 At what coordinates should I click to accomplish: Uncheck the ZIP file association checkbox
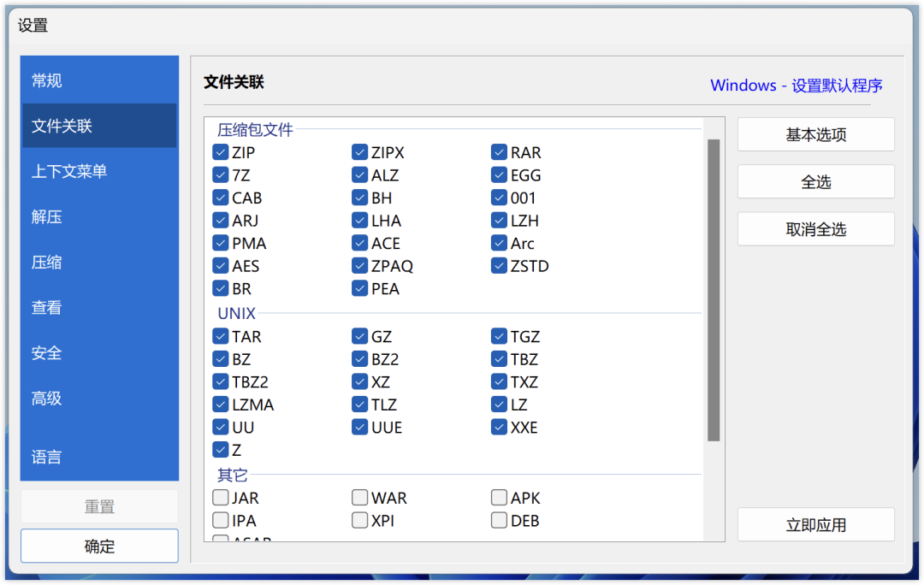221,153
